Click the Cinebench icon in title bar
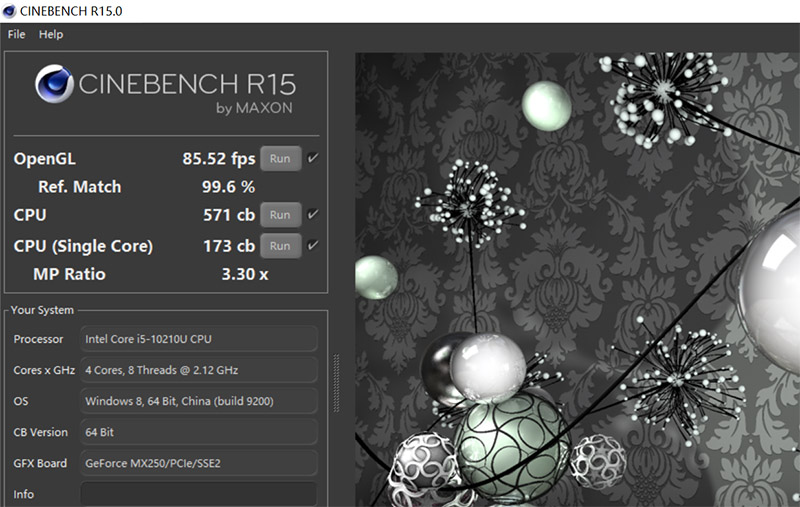This screenshot has width=800, height=507. (x=9, y=11)
